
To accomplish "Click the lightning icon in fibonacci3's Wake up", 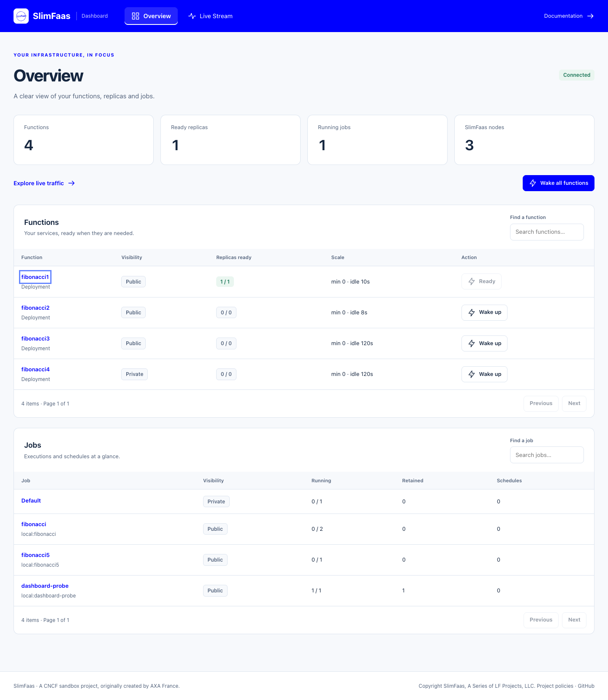I will (x=472, y=343).
